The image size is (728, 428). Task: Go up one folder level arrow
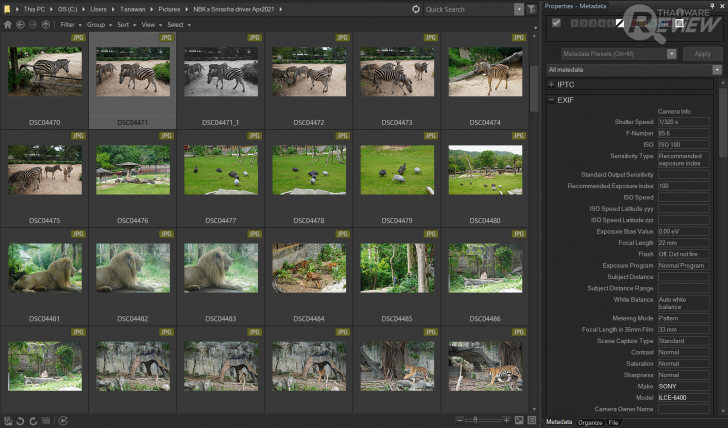click(45, 24)
